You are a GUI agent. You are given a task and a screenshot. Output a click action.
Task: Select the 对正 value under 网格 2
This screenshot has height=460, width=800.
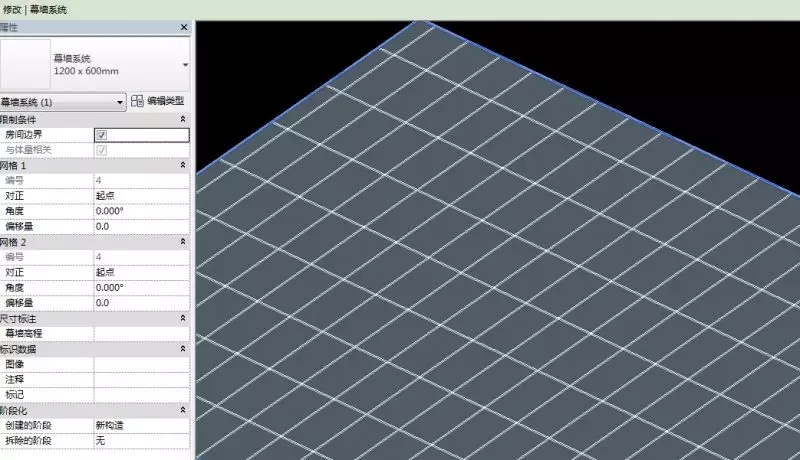pos(142,272)
